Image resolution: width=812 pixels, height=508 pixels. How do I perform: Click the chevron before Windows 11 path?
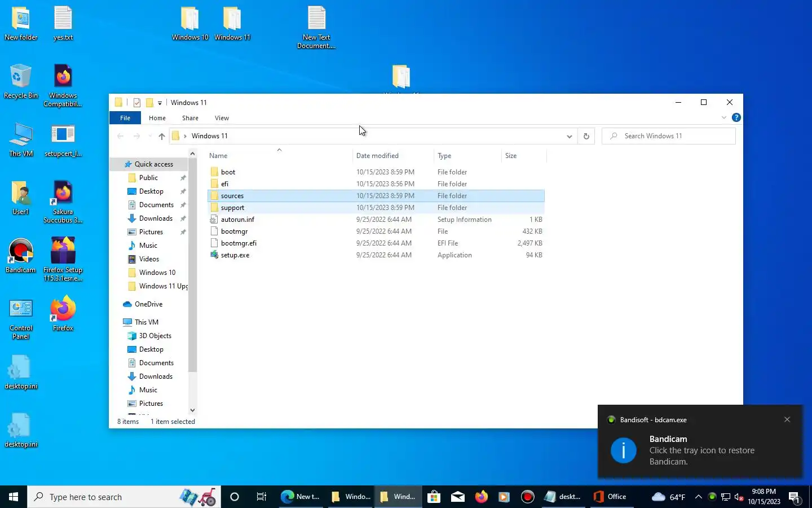[185, 136]
